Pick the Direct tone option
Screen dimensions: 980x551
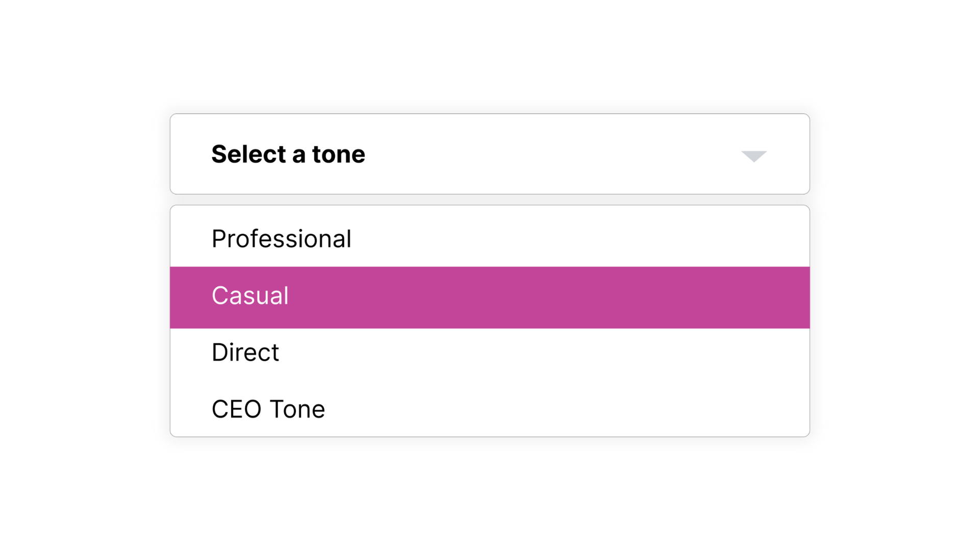click(x=245, y=353)
